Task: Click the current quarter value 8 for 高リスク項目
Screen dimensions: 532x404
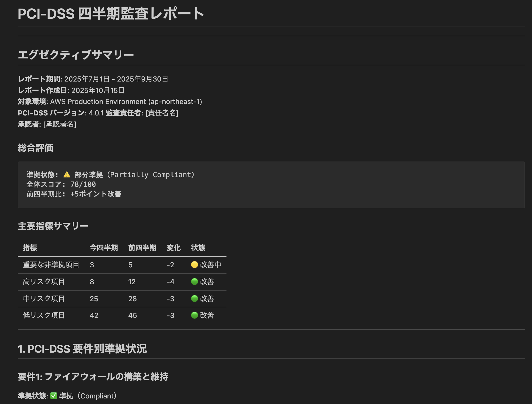Action: coord(92,282)
